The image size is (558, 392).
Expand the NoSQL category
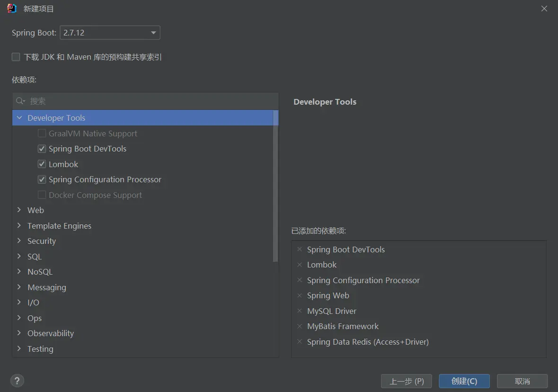click(x=19, y=272)
